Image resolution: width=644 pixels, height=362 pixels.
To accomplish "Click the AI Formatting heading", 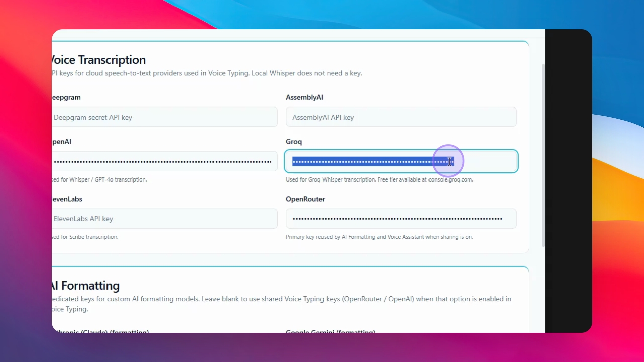I will click(x=85, y=286).
